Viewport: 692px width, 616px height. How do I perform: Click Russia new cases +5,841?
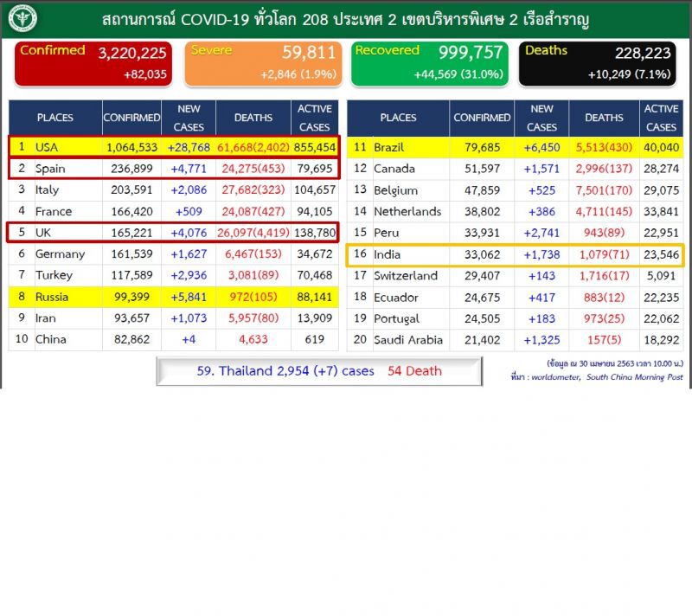(x=189, y=297)
